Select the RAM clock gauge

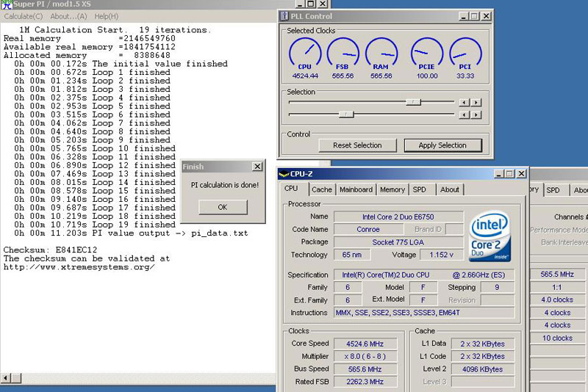[x=381, y=54]
